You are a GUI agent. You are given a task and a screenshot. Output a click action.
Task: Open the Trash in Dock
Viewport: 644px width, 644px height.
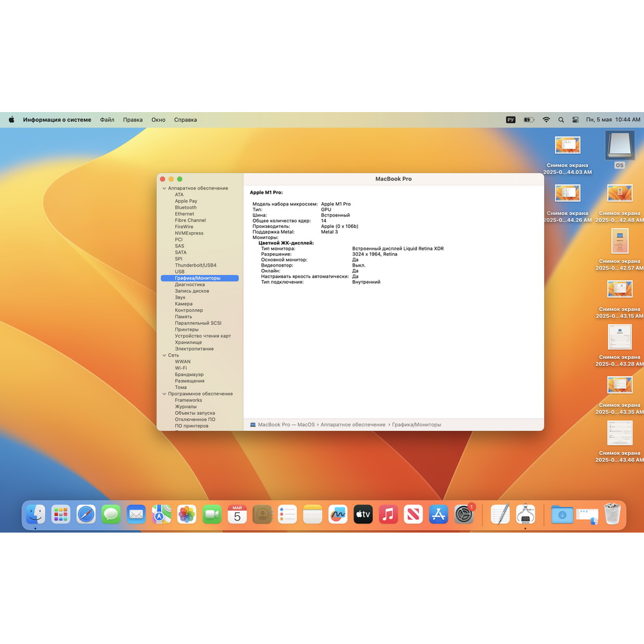point(612,514)
